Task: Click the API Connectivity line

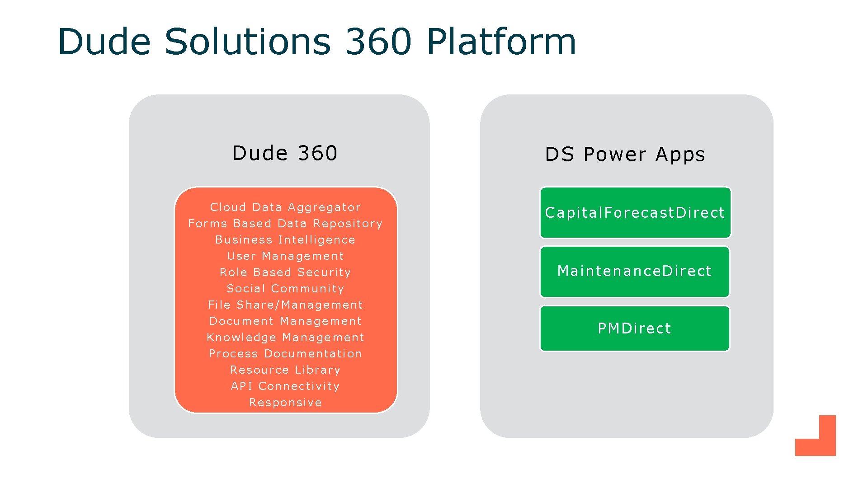Action: pyautogui.click(x=285, y=386)
